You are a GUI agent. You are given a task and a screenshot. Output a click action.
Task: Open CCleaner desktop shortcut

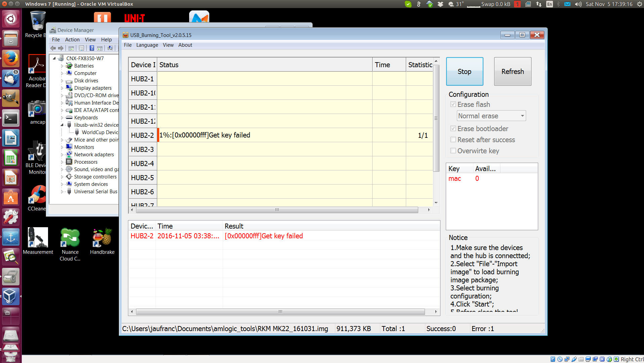[37, 198]
